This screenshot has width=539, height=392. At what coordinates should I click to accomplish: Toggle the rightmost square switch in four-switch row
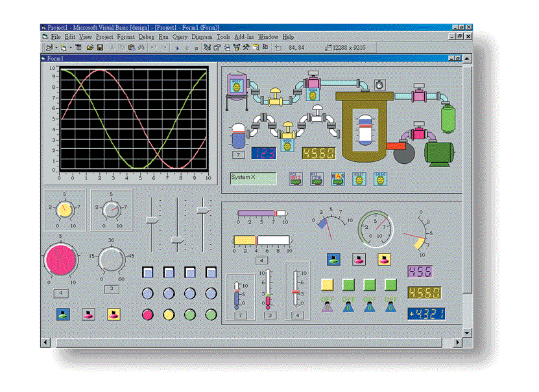pos(211,272)
